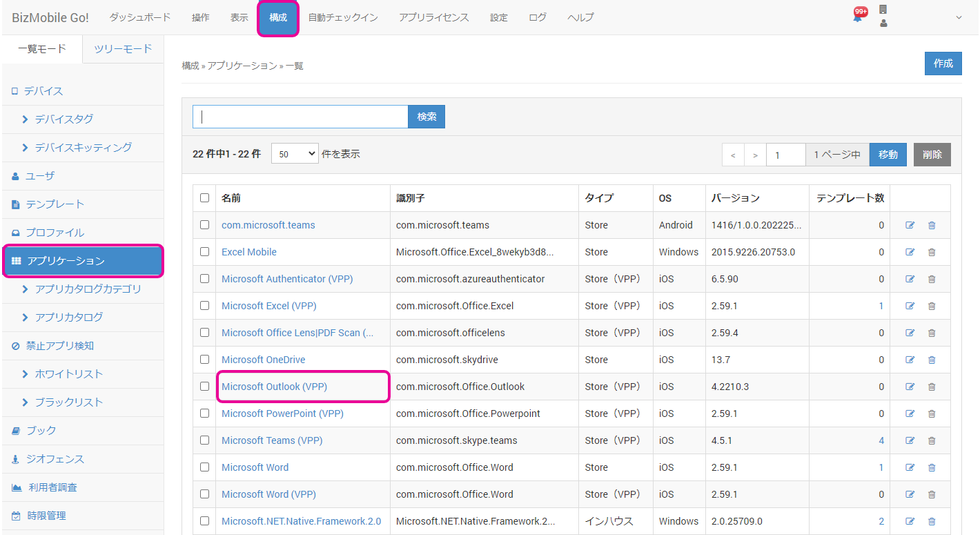Delete Microsoft Teams (VPP) using trash icon
This screenshot has height=535, width=980.
(x=932, y=440)
